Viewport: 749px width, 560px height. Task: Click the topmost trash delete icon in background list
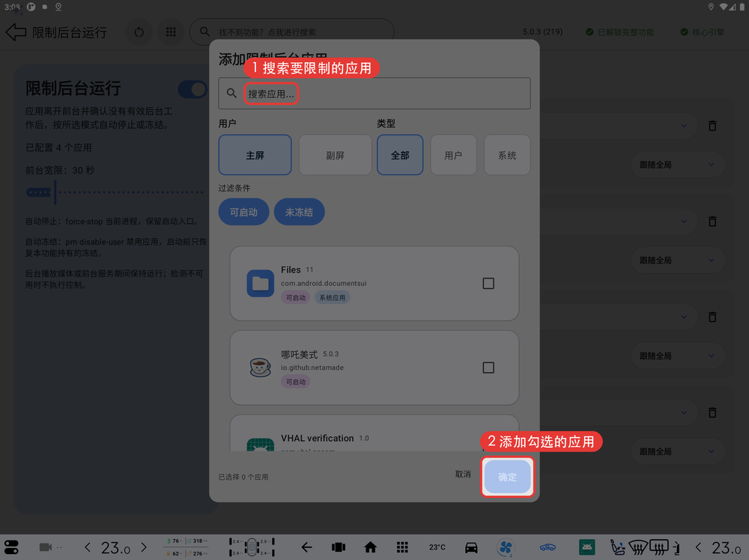[x=712, y=126]
